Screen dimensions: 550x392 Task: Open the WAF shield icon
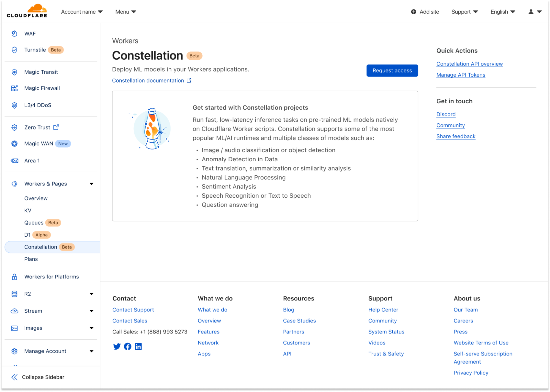point(14,34)
